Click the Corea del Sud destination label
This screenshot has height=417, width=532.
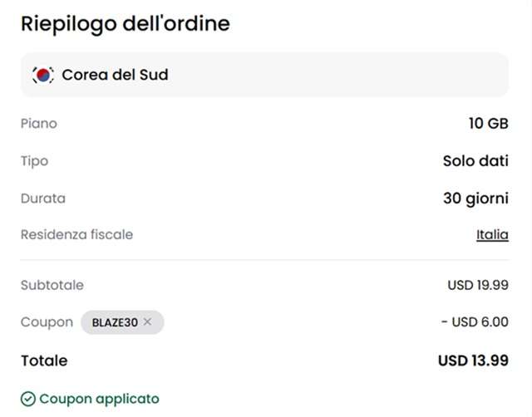pyautogui.click(x=115, y=75)
